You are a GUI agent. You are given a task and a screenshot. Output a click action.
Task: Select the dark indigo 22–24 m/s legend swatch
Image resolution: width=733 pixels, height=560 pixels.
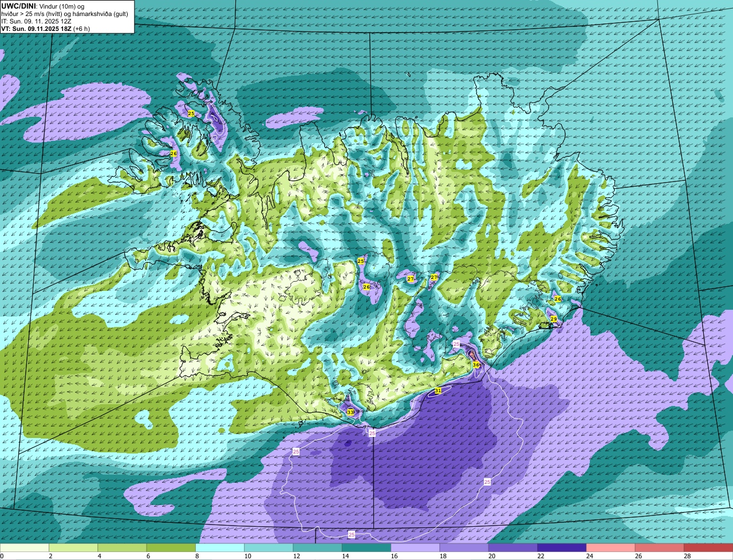[562, 548]
